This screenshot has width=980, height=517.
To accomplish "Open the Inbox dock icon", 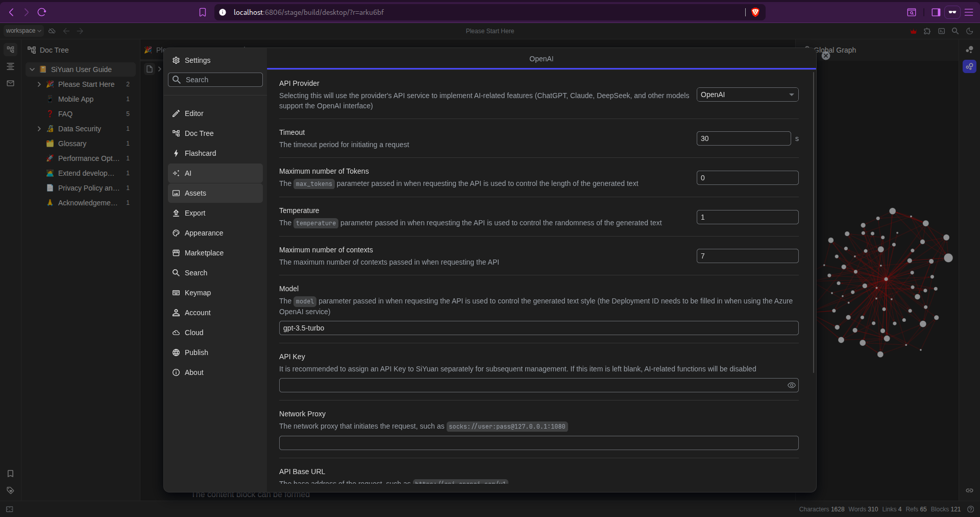I will coord(10,83).
